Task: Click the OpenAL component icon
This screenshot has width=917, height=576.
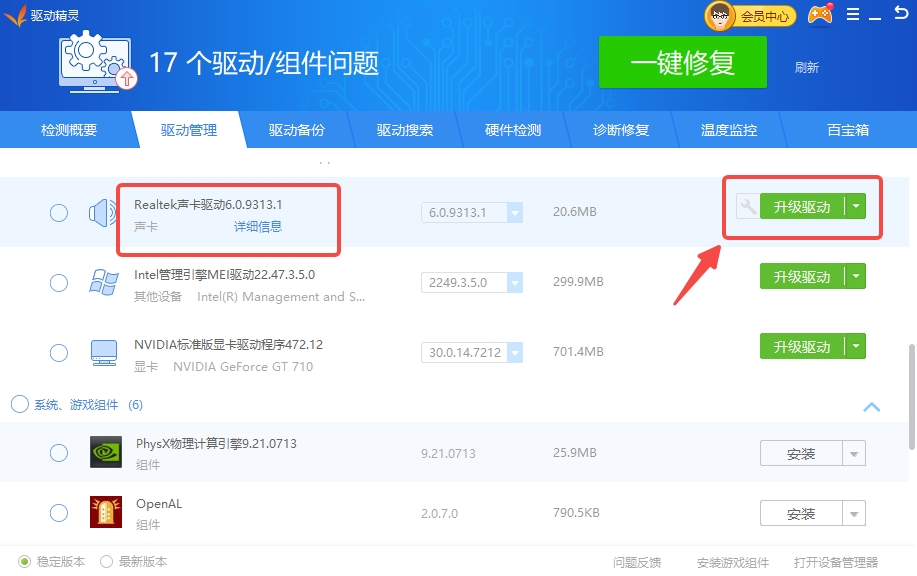Action: 105,512
